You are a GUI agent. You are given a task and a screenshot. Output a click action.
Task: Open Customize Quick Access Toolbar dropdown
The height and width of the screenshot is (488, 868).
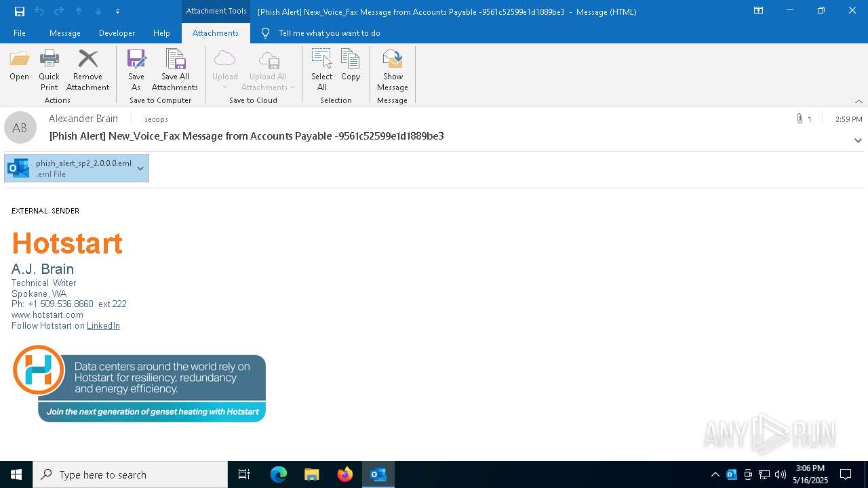118,12
